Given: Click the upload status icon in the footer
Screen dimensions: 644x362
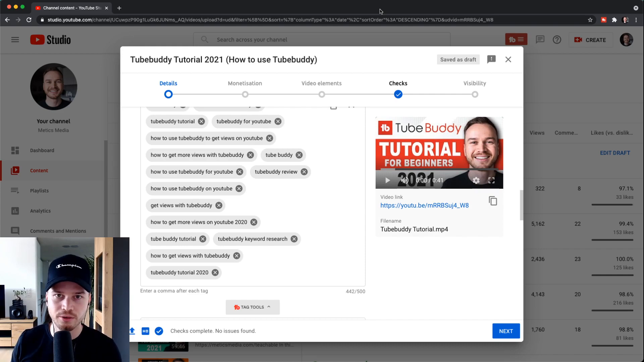Looking at the screenshot, I should pos(132,331).
